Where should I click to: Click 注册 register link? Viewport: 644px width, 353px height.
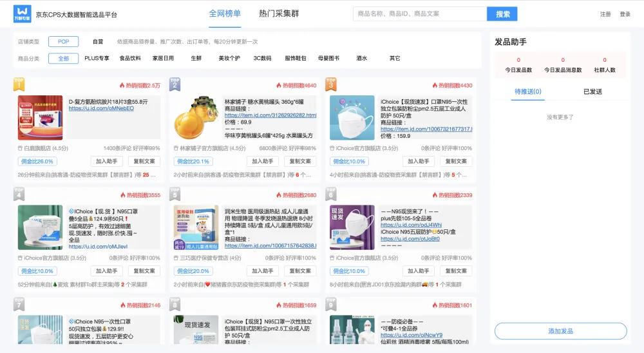[x=605, y=14]
